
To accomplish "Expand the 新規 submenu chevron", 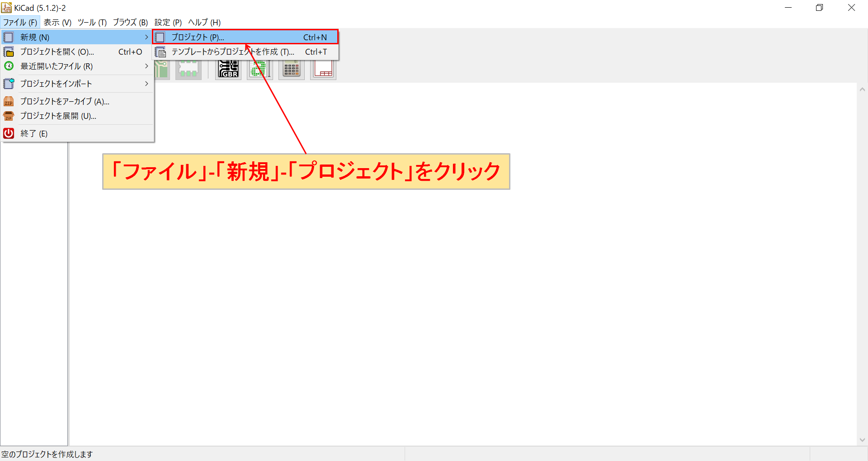I will (146, 37).
